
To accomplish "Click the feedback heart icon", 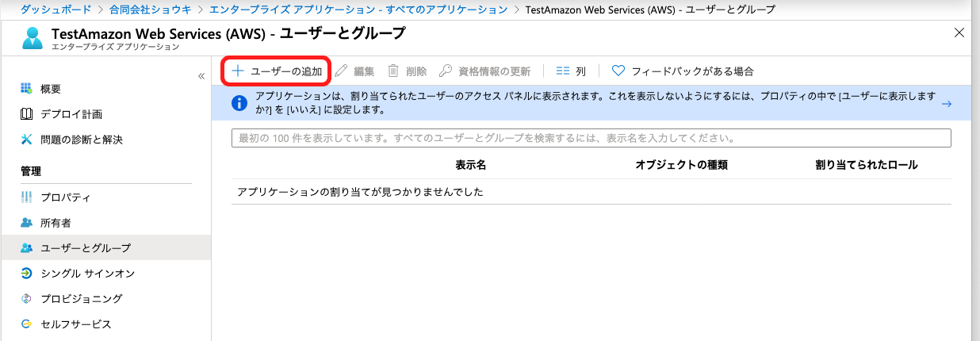I will tap(619, 71).
